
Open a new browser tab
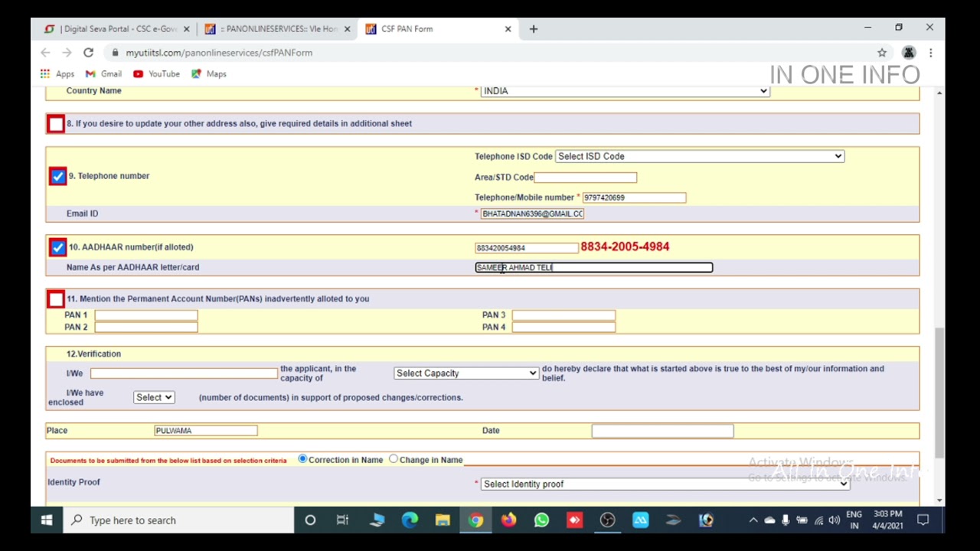tap(534, 29)
